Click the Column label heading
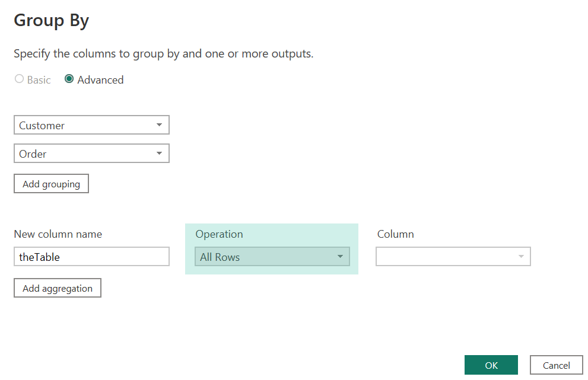This screenshot has height=380, width=588. point(395,234)
